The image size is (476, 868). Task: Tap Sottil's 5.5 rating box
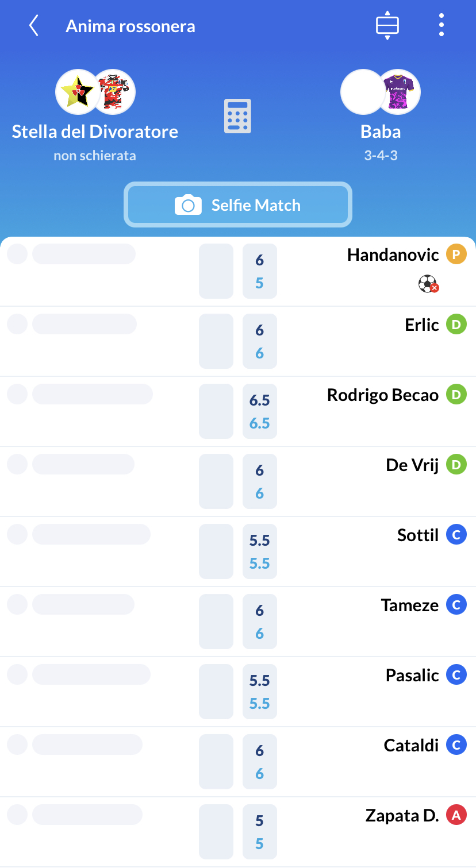(260, 552)
